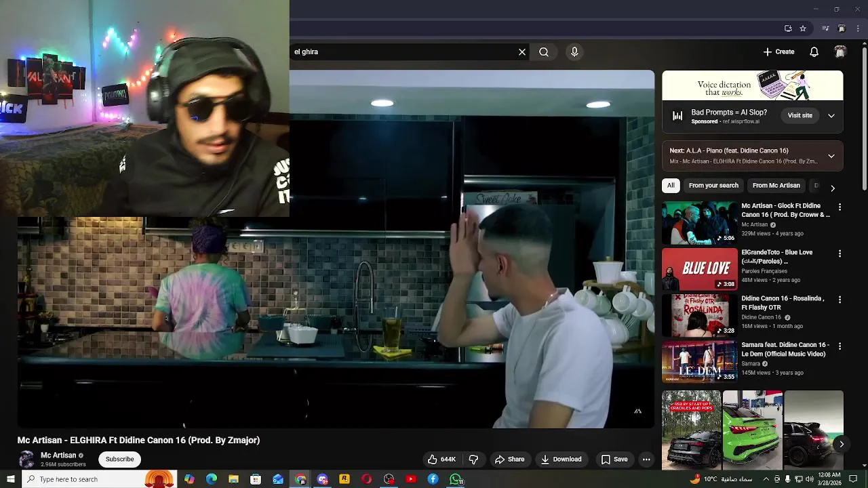Open Rockstar Games Launcher taskbar icon
This screenshot has height=488, width=868.
[x=344, y=479]
